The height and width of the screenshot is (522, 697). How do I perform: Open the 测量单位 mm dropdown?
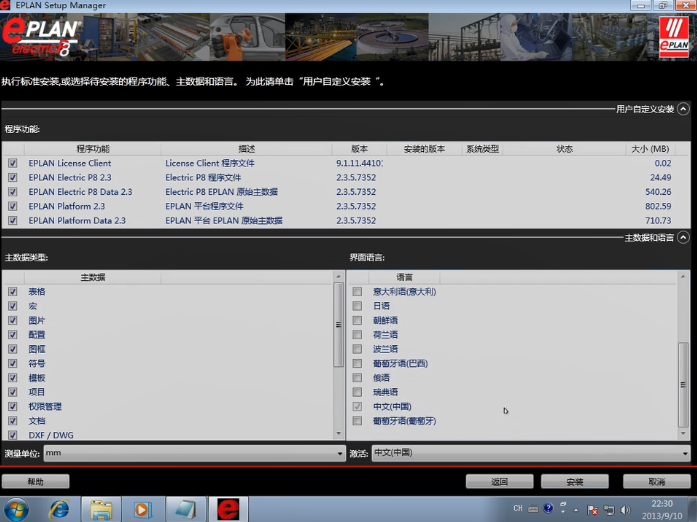[195, 453]
